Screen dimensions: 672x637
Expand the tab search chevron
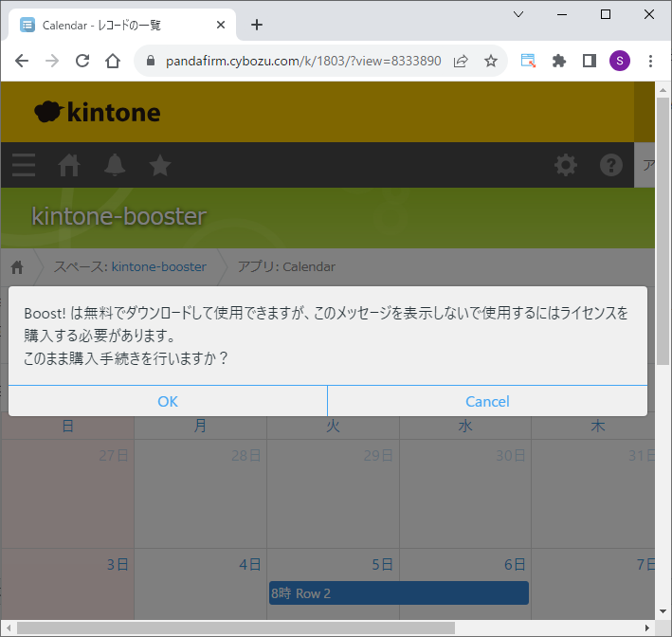[518, 14]
